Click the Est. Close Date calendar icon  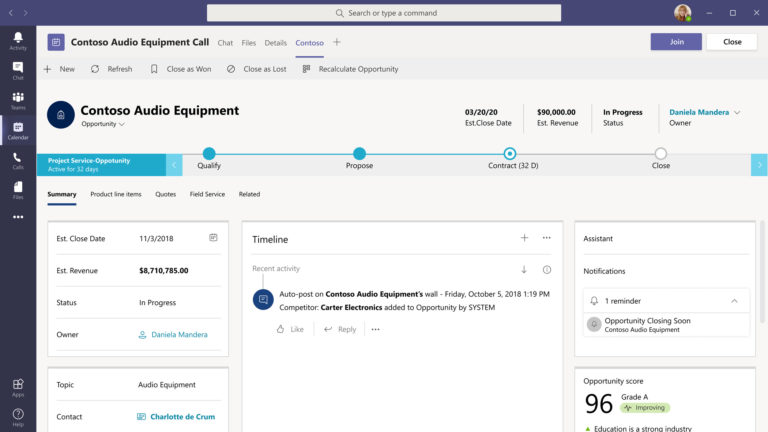click(x=213, y=238)
